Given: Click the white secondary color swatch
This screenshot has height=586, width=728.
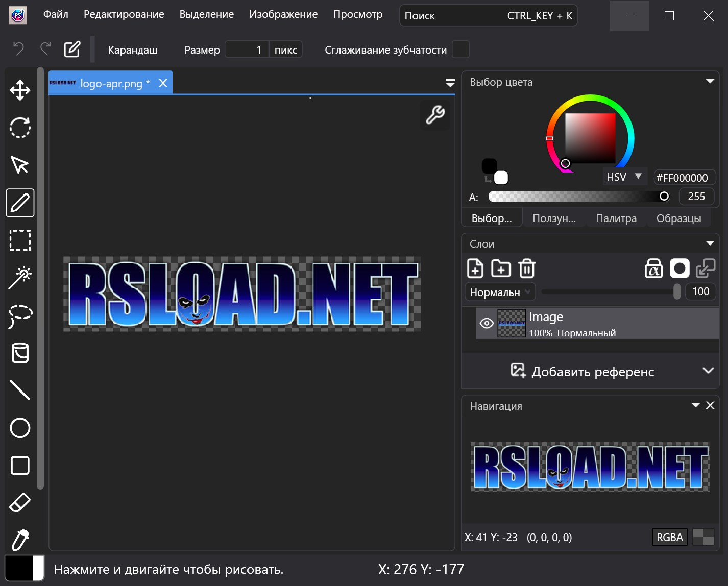Looking at the screenshot, I should pyautogui.click(x=501, y=178).
